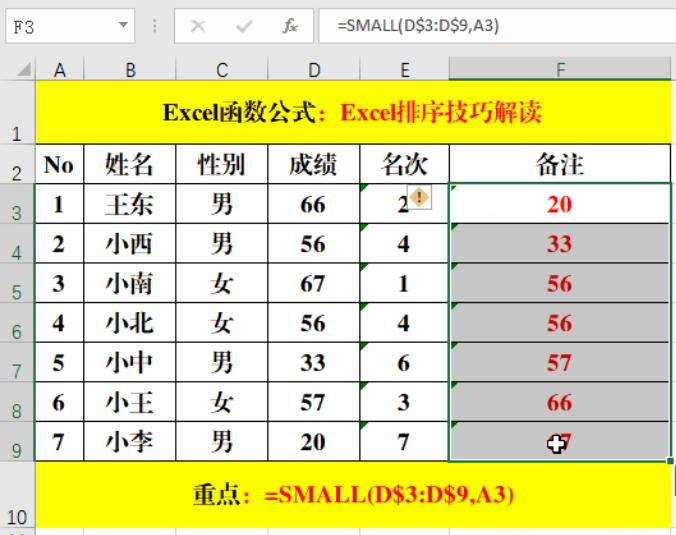The width and height of the screenshot is (676, 535).
Task: Select row 8 header
Action: [17, 402]
